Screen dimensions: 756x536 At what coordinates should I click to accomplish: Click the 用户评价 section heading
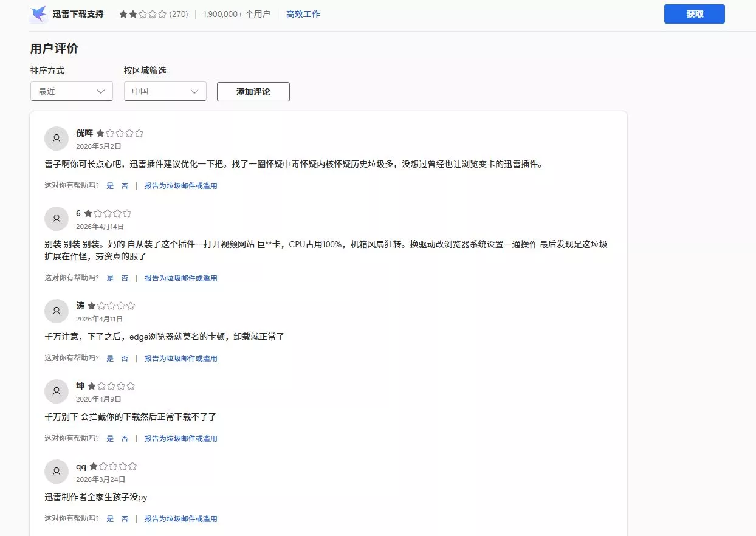pyautogui.click(x=54, y=49)
